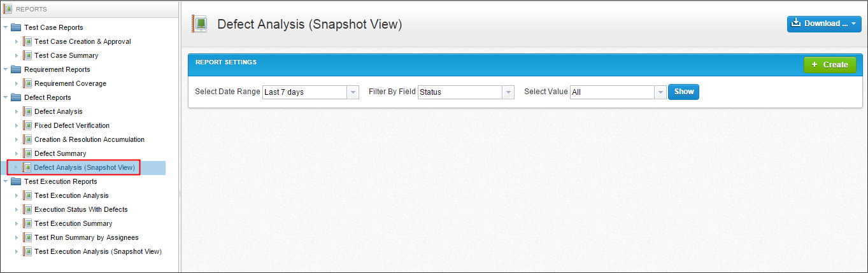Open the Filter By Field dropdown
The height and width of the screenshot is (273, 868).
pos(508,92)
